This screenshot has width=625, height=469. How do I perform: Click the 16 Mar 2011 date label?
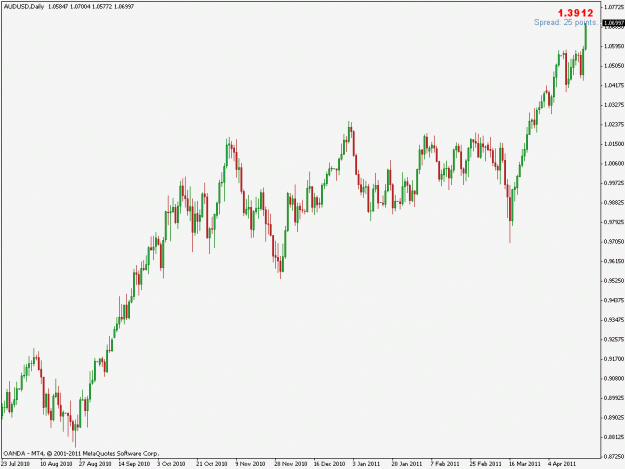tap(525, 464)
